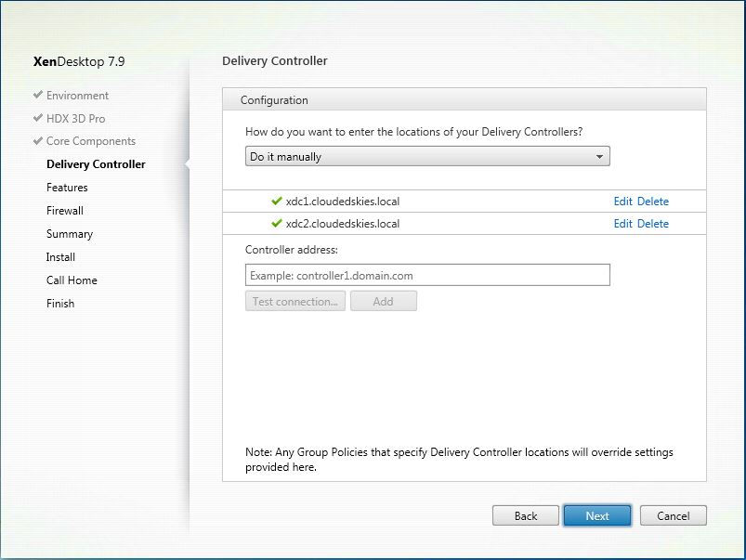Select the Features step in sidebar
746x560 pixels.
(x=67, y=188)
